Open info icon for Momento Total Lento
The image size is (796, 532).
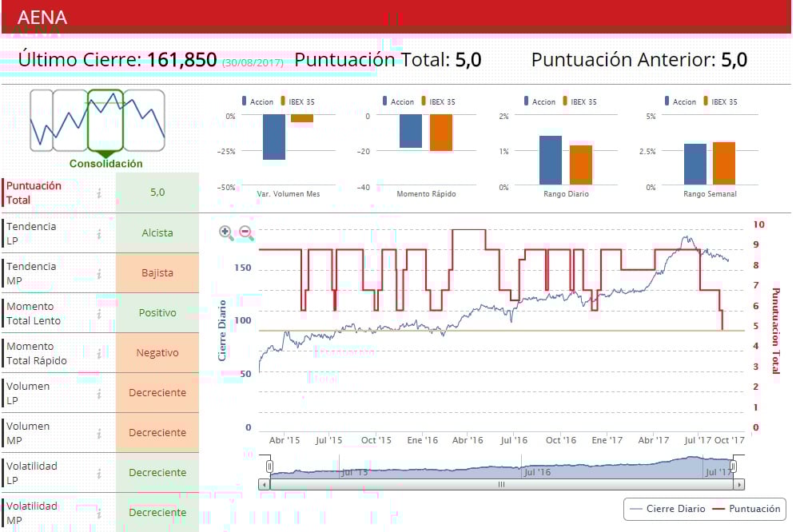click(x=99, y=314)
